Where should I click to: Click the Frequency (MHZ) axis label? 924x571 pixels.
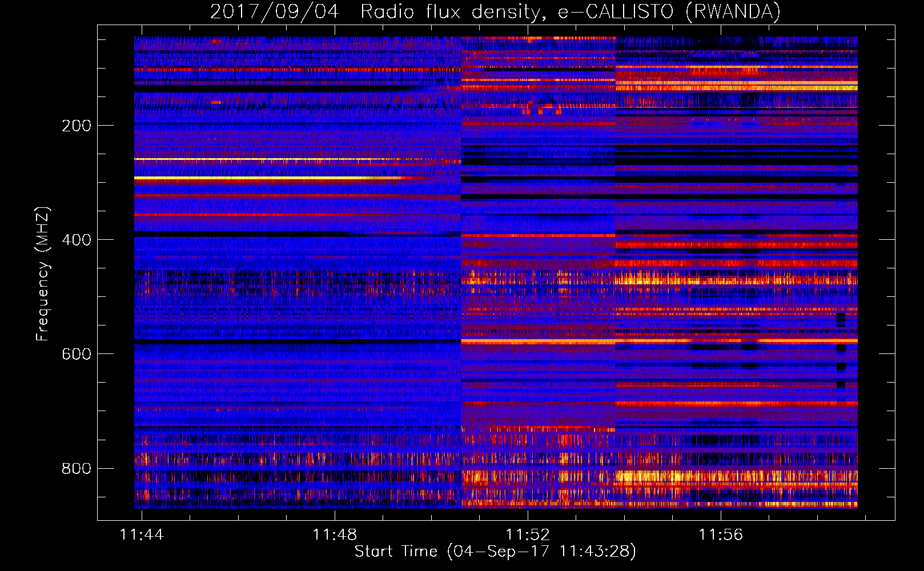point(43,274)
